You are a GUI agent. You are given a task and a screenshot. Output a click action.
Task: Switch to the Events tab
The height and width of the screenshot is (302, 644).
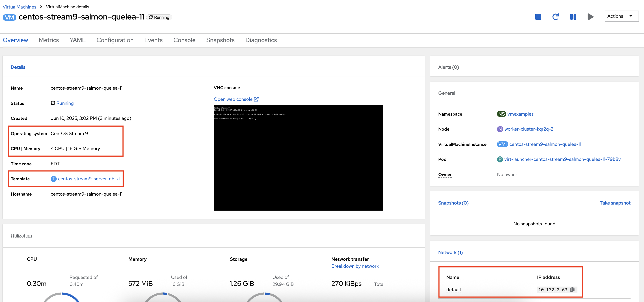pyautogui.click(x=153, y=40)
